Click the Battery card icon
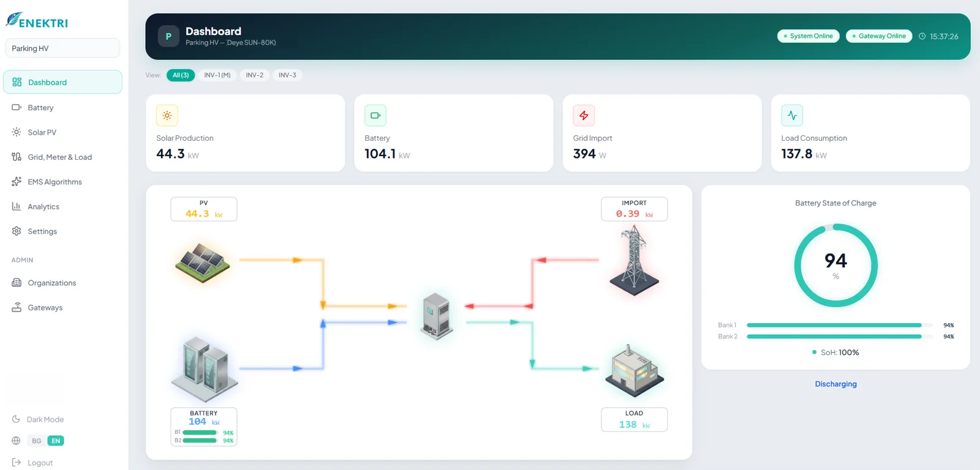This screenshot has height=470, width=980. point(375,116)
